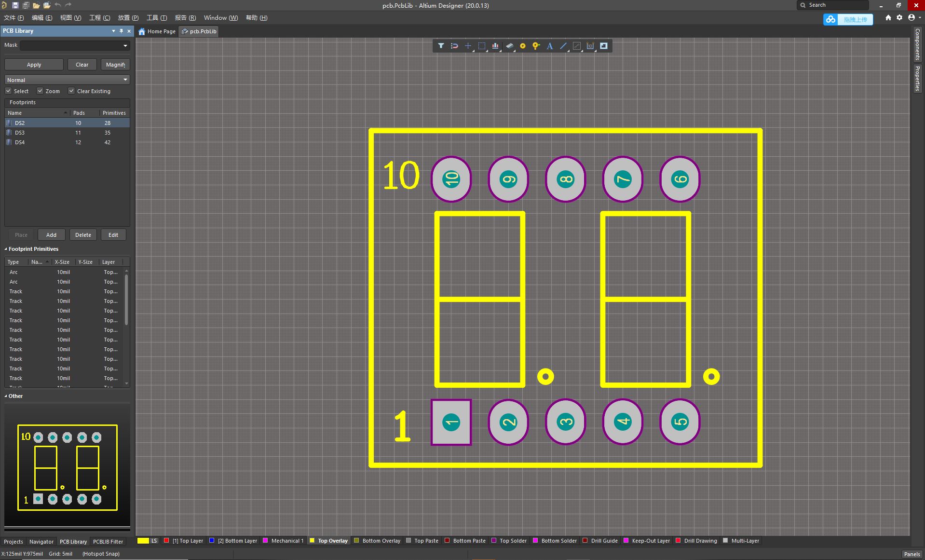Select the Place Via tool
Viewport: 925px width, 560px height.
pos(536,46)
